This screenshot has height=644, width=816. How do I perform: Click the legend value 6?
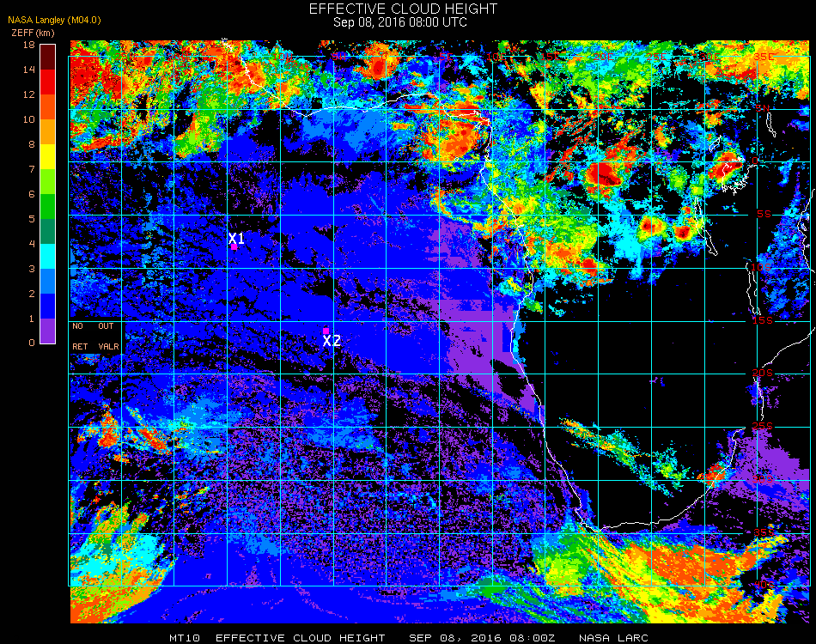tap(32, 195)
